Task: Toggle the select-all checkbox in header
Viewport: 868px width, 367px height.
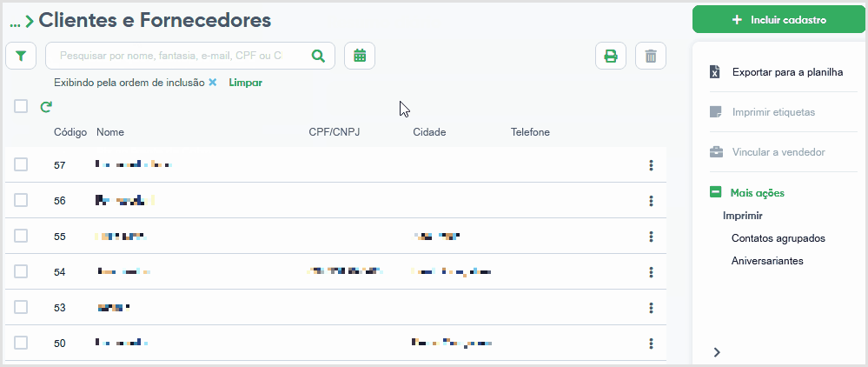Action: pos(21,106)
